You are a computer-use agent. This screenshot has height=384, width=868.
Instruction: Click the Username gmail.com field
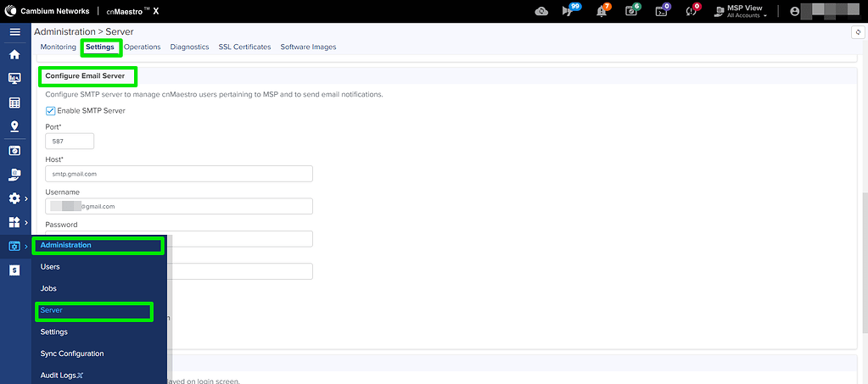point(179,206)
